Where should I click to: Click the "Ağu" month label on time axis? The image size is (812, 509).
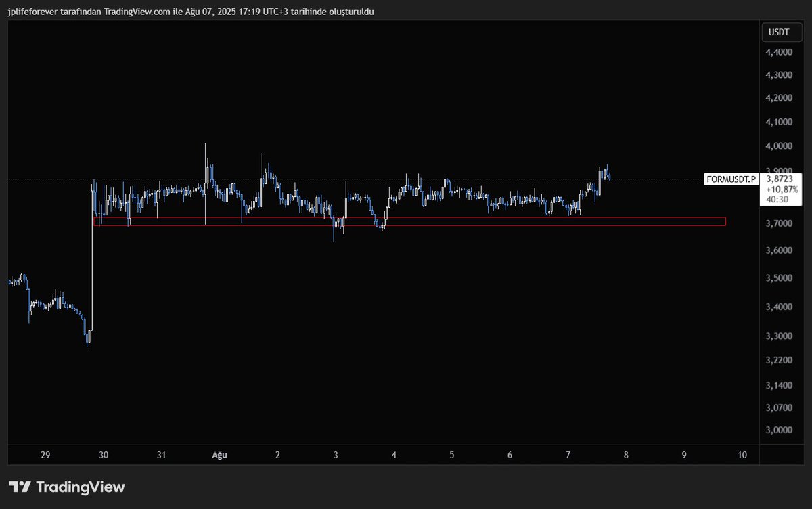[x=219, y=455]
